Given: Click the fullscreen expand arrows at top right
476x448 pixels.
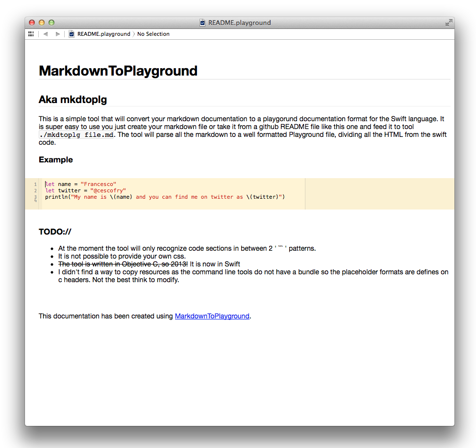Looking at the screenshot, I should click(449, 22).
